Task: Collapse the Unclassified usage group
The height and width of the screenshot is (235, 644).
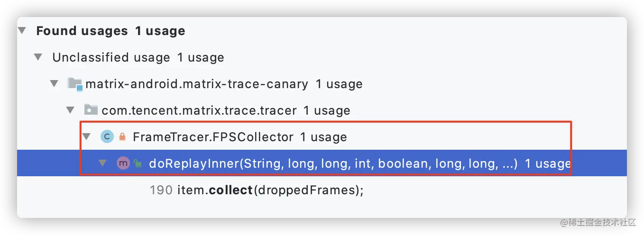Action: (38, 58)
